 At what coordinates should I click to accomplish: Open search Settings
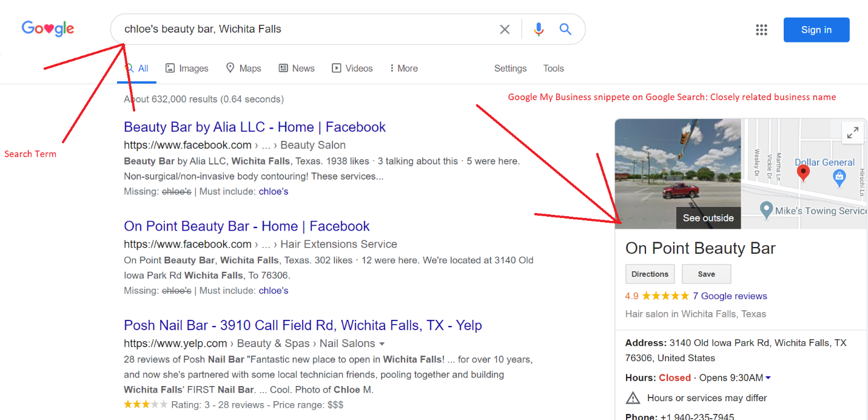tap(510, 69)
